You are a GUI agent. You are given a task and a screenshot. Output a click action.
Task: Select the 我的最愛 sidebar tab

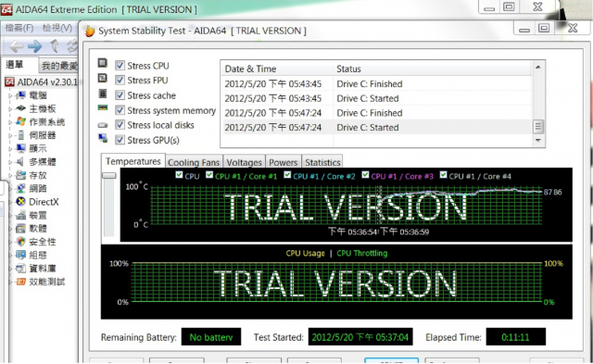point(58,66)
